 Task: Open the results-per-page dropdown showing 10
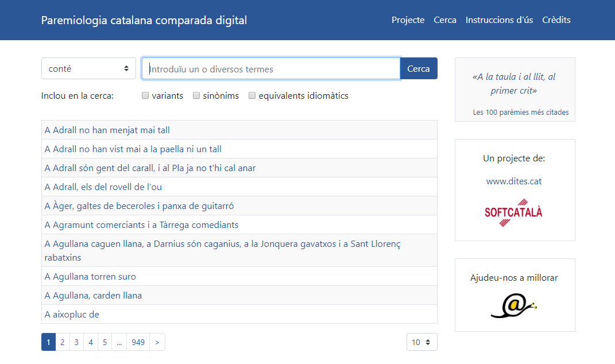pos(421,342)
